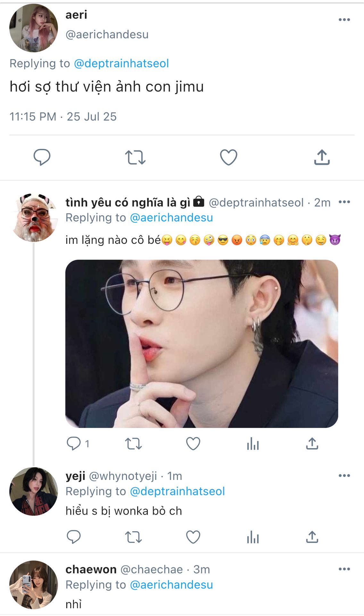View analytics for the shush photo tweet
This screenshot has width=364, height=616.
click(253, 444)
